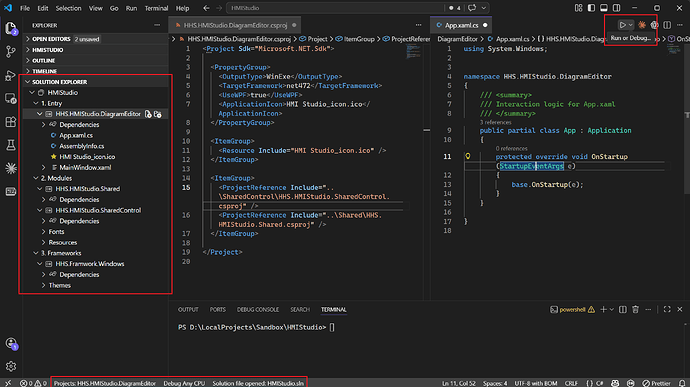Kill the terminal with trash icon
The width and height of the screenshot is (690, 387).
[x=635, y=310]
